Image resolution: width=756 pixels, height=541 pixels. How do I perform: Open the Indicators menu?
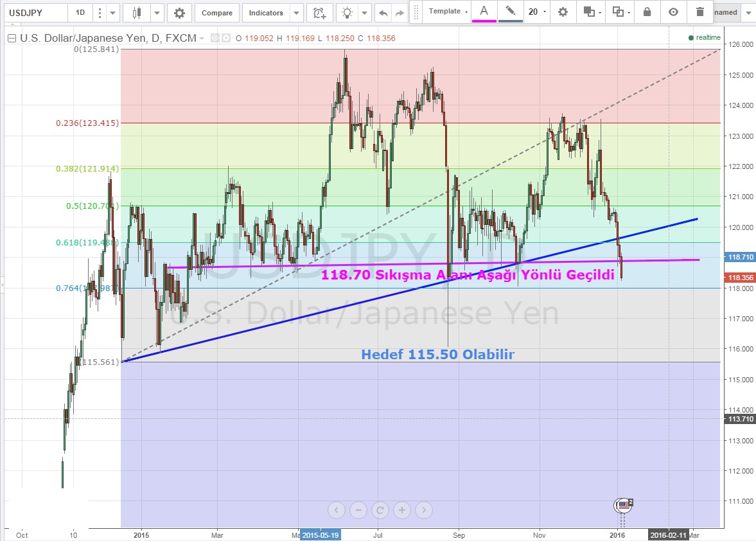pyautogui.click(x=266, y=13)
